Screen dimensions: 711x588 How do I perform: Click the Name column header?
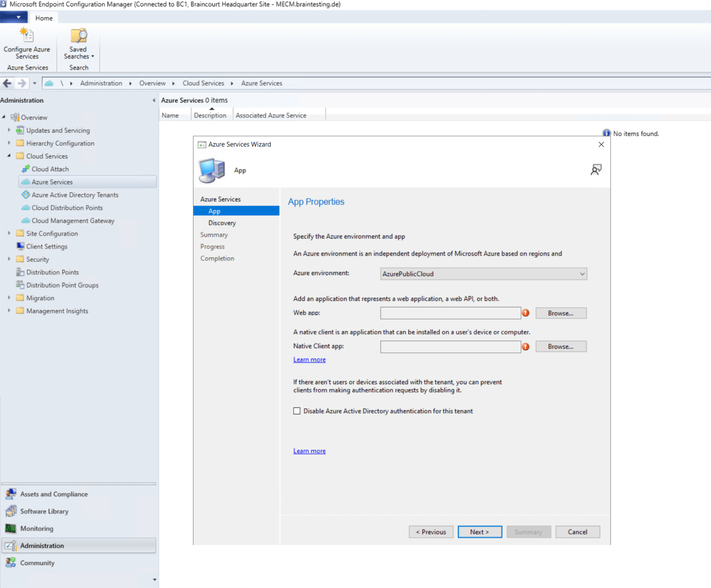(x=171, y=115)
